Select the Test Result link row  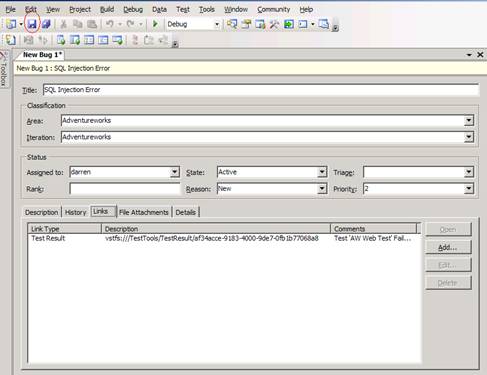pyautogui.click(x=224, y=238)
